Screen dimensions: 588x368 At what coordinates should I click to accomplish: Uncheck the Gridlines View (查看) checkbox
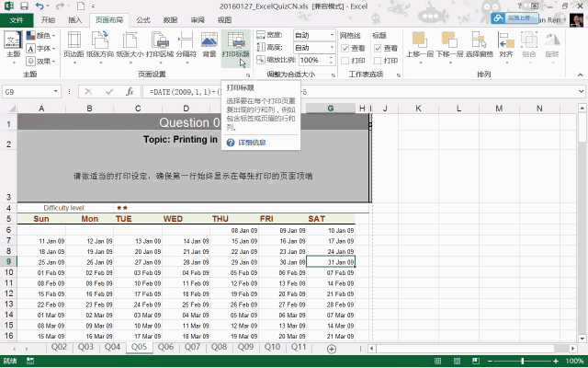coord(345,48)
